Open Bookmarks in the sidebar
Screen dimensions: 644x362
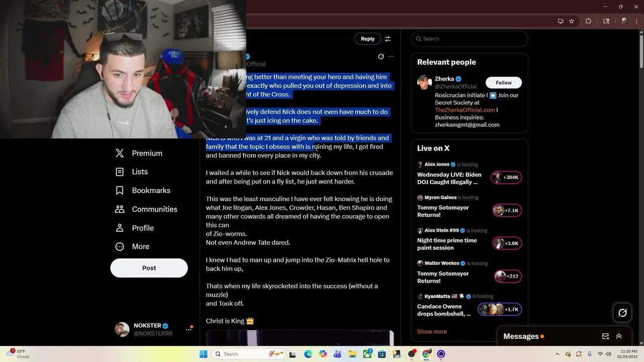coord(143,191)
